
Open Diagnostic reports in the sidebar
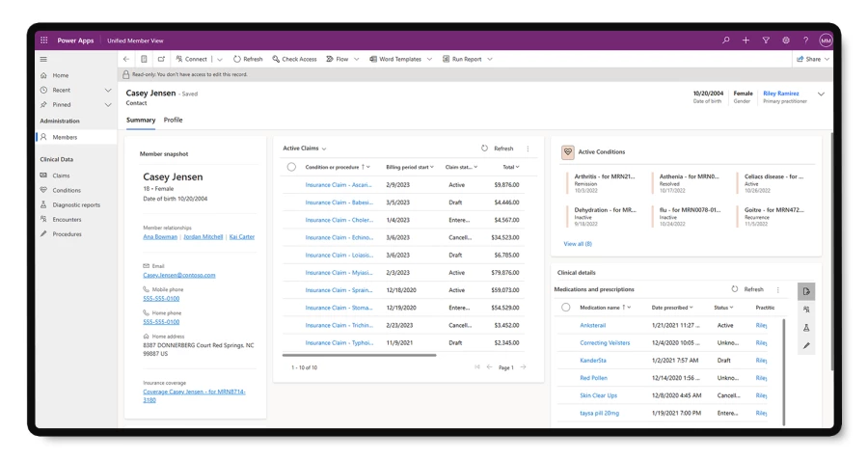[x=76, y=204]
